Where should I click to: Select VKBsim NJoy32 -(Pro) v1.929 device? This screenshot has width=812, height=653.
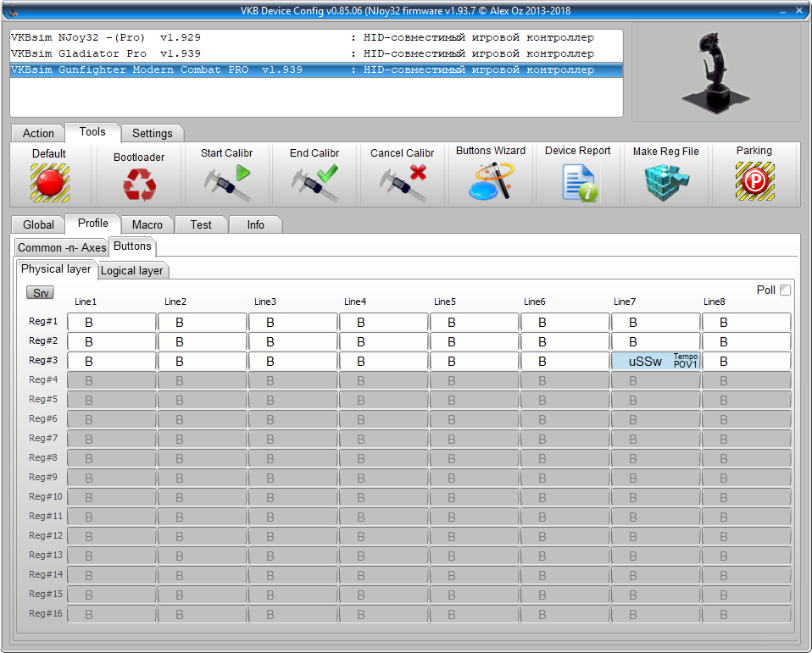[316, 37]
